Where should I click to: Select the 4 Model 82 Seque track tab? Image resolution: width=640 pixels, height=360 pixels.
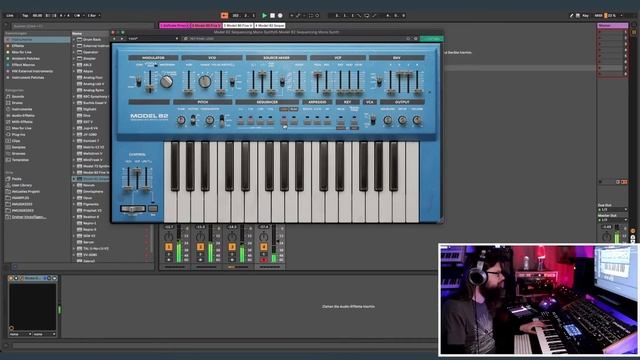270,25
